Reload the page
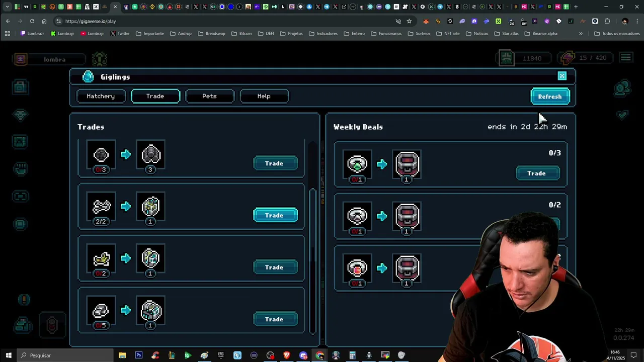 click(32, 21)
